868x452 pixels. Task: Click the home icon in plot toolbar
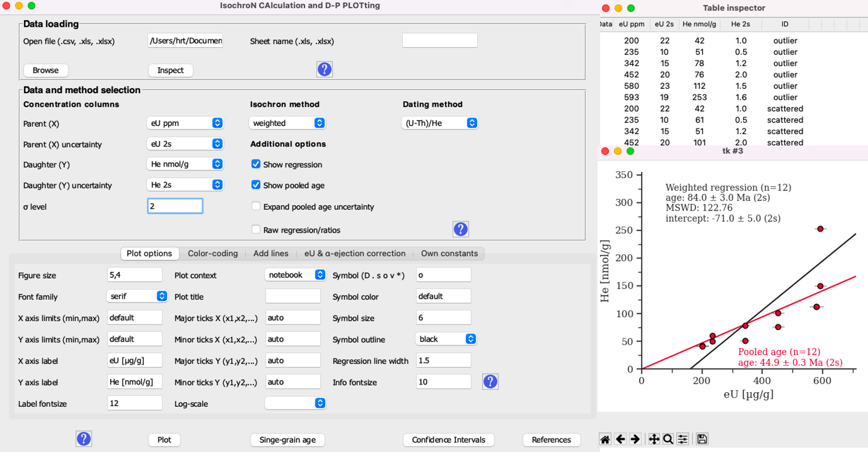coord(605,439)
